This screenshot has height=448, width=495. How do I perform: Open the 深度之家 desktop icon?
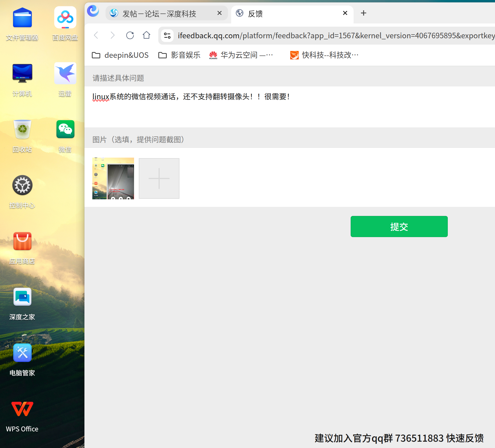(x=22, y=304)
